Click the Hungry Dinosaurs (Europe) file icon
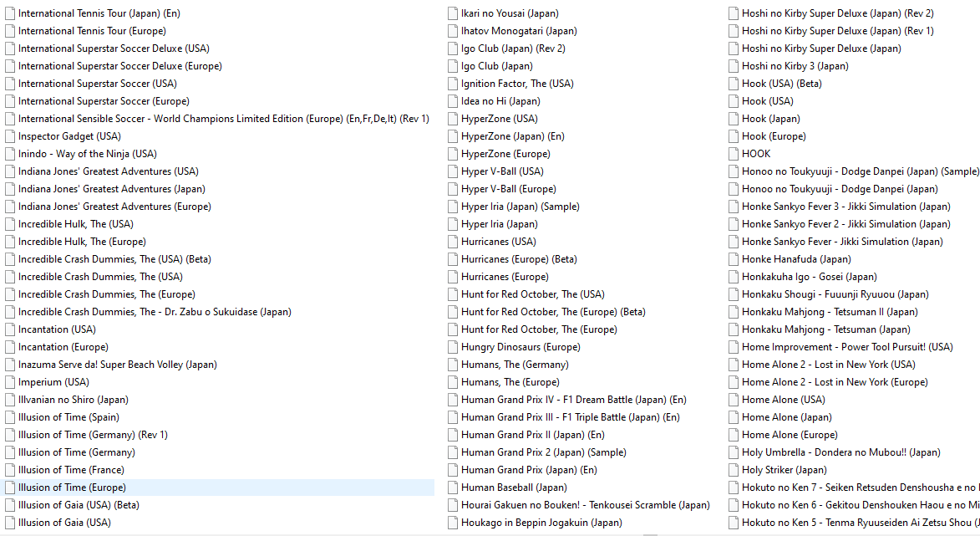Image resolution: width=980 pixels, height=536 pixels. point(453,347)
